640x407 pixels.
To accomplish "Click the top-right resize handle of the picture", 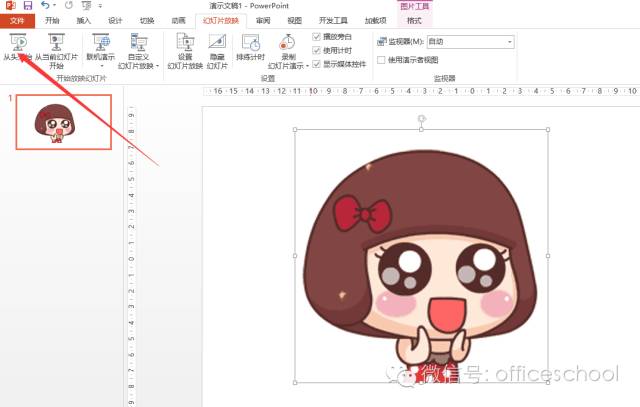I will pos(548,130).
